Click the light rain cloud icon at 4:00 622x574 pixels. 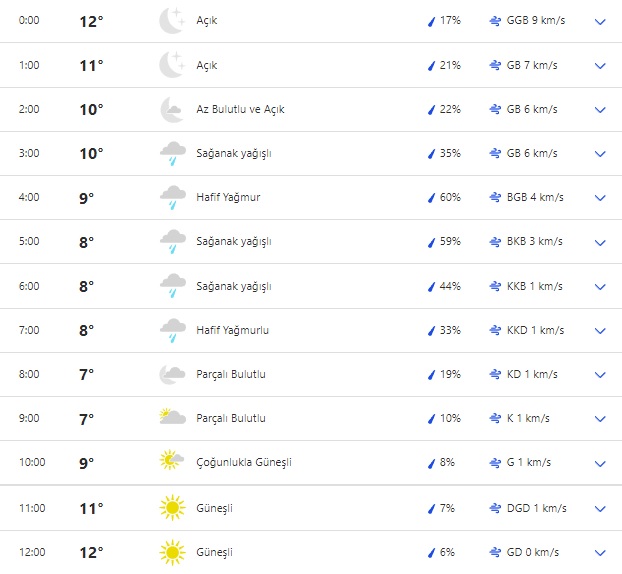point(172,197)
